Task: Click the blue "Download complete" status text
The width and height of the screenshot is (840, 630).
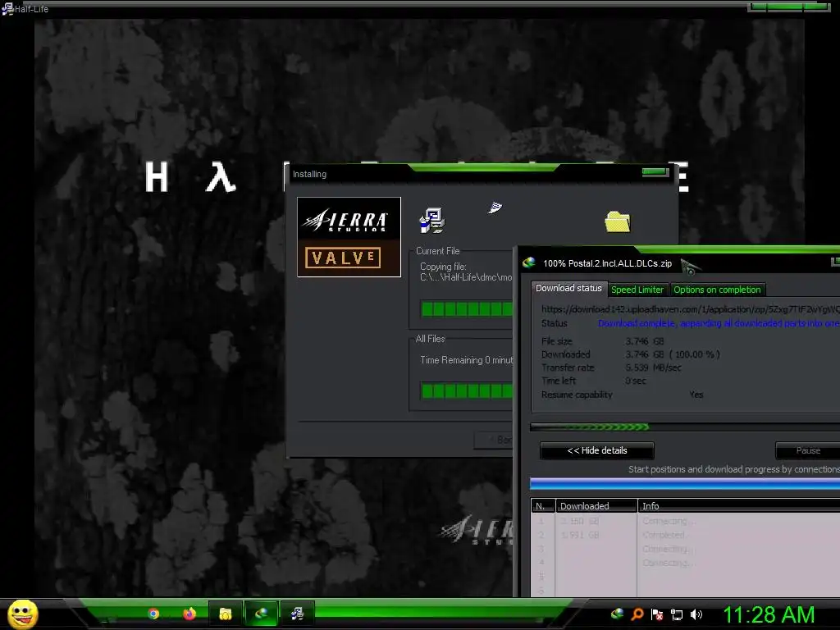Action: [719, 323]
